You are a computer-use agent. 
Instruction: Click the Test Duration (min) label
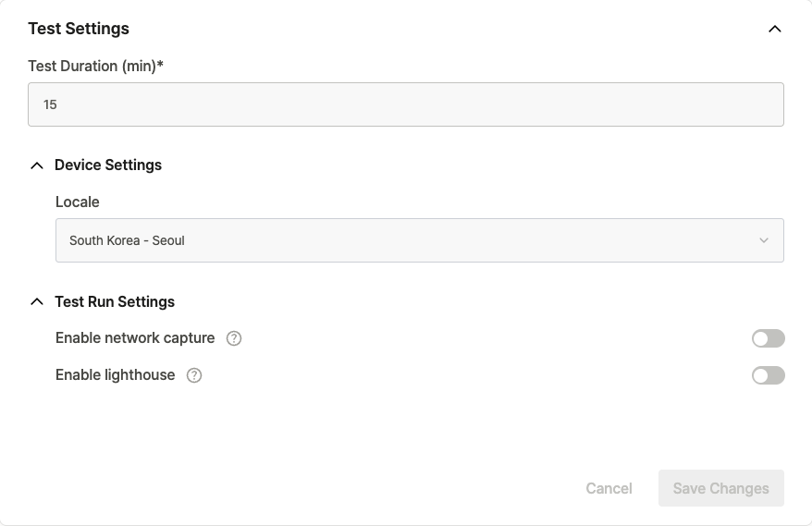(96, 67)
